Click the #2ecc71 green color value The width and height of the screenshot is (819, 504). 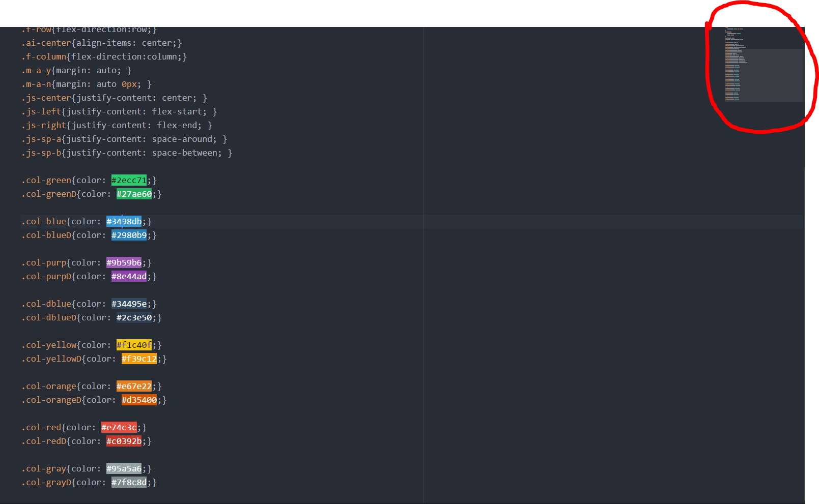point(129,180)
